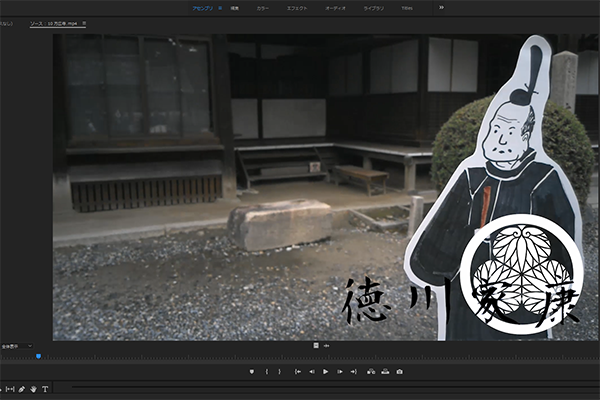Select the Slip tool in the toolbar

[10, 389]
